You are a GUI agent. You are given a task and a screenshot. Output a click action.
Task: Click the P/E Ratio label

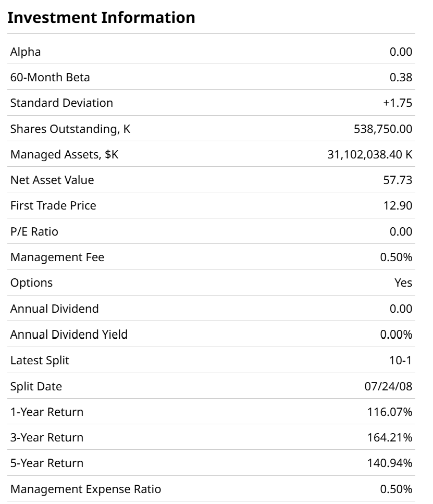coord(34,232)
